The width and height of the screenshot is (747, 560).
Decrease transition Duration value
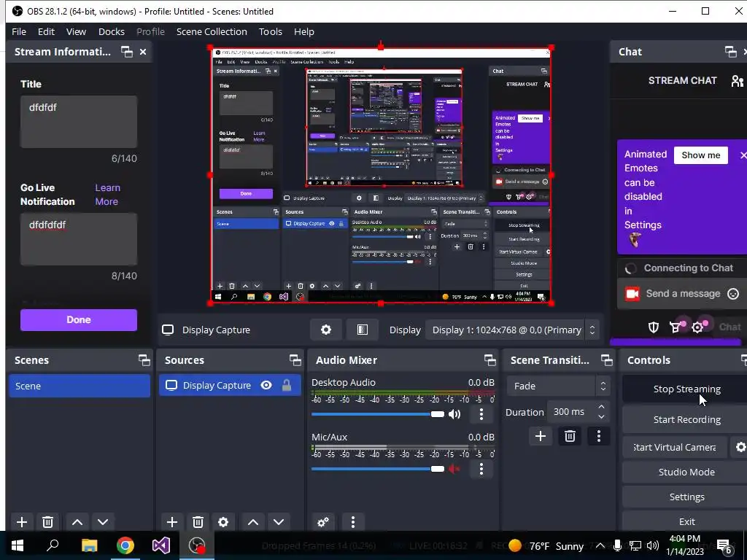(602, 417)
